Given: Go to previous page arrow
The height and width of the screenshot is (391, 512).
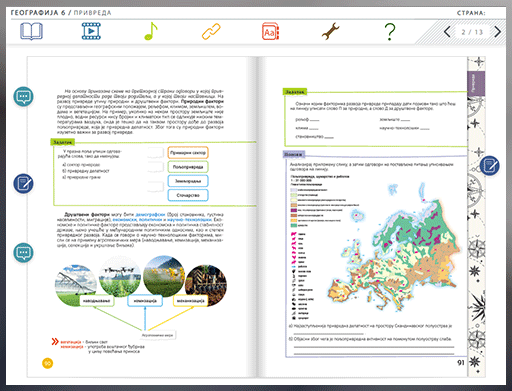Looking at the screenshot, I should 447,32.
